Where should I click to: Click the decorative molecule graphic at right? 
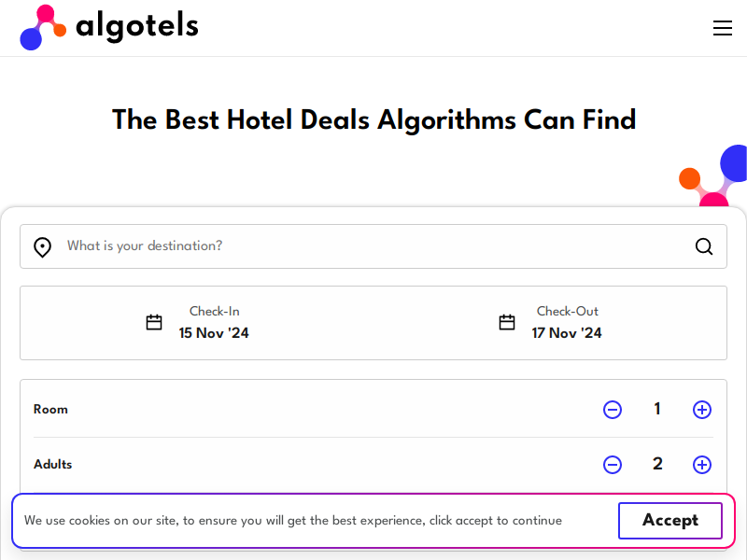713,175
